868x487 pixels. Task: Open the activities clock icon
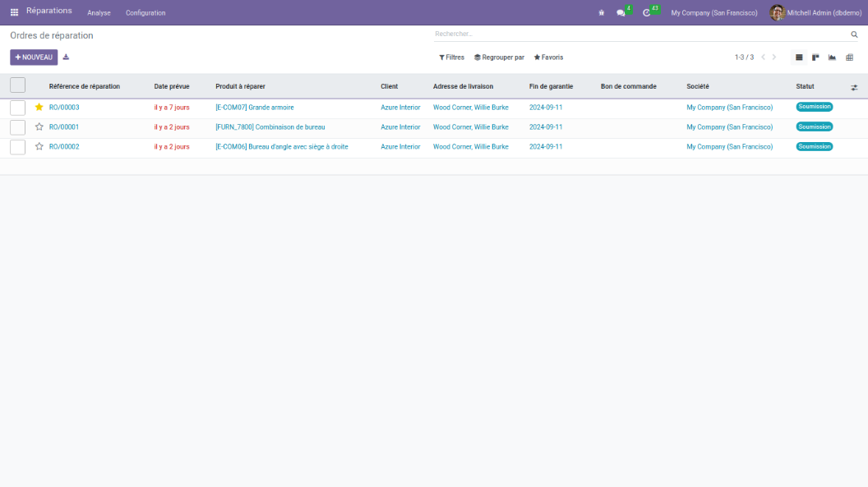coord(647,12)
